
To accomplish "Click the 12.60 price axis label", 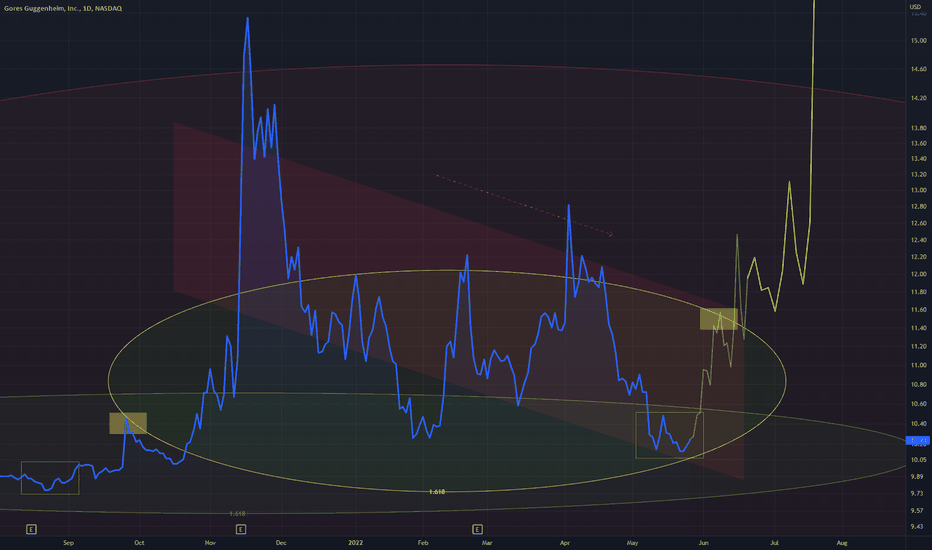I will 918,223.
